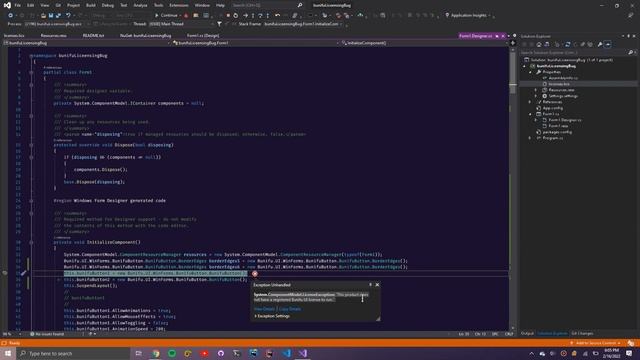Select Form1.Designer.cs in Solution Explorer

coord(565,120)
